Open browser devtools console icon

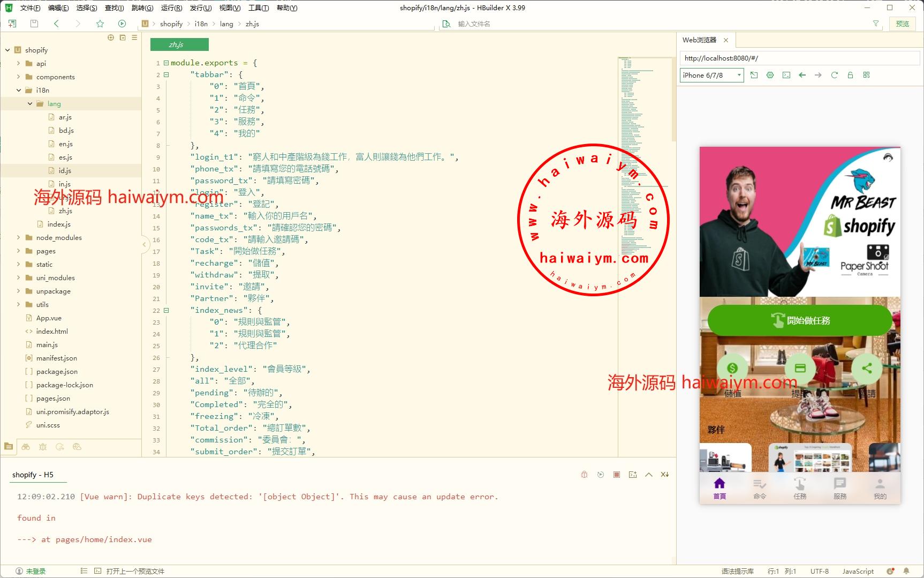(786, 75)
